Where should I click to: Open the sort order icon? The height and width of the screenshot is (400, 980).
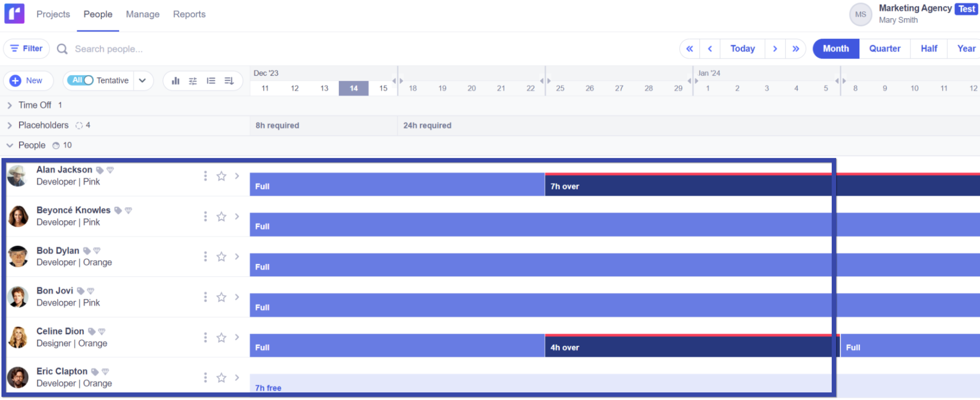point(229,81)
